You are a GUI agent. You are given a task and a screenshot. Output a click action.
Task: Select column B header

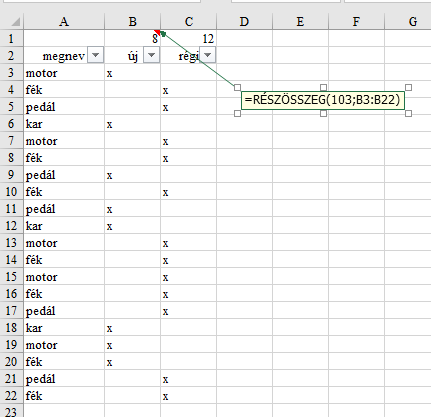[133, 22]
